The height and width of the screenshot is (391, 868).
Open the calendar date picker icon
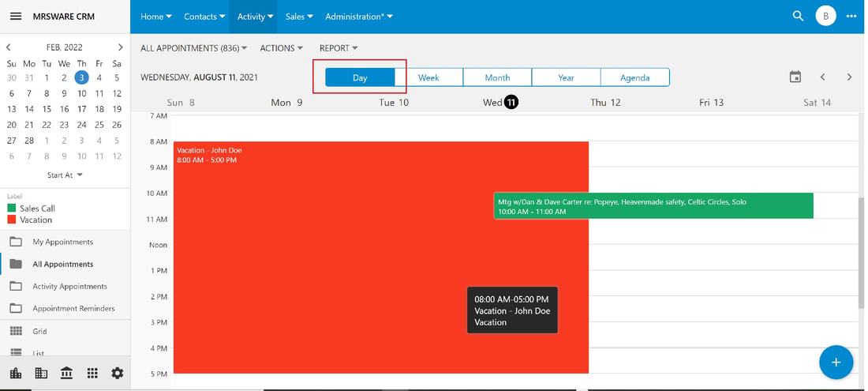click(x=795, y=77)
